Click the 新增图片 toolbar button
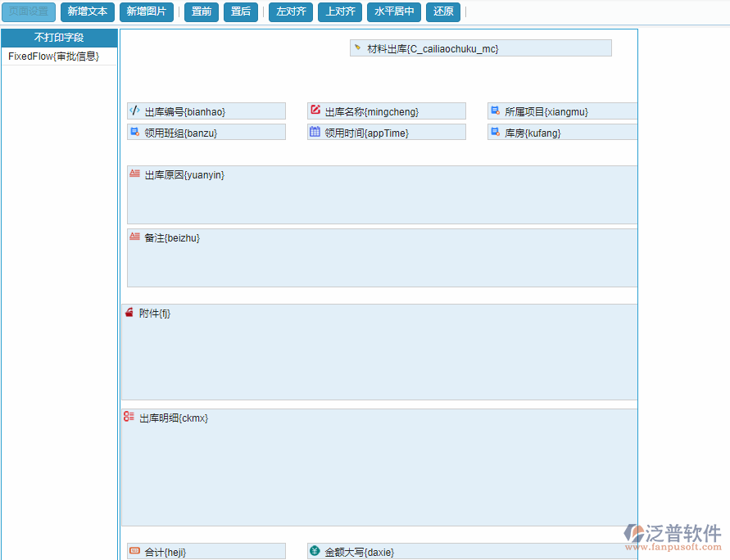 click(147, 11)
